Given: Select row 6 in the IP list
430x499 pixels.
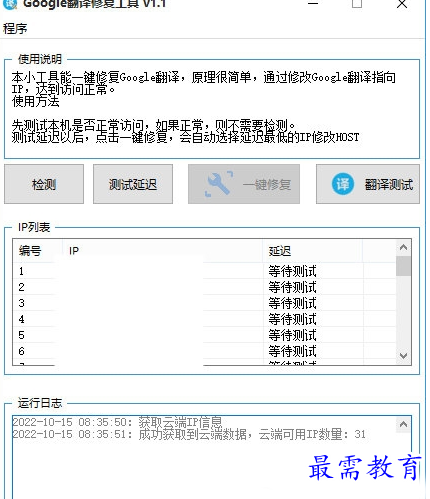Looking at the screenshot, I should pos(204,351).
